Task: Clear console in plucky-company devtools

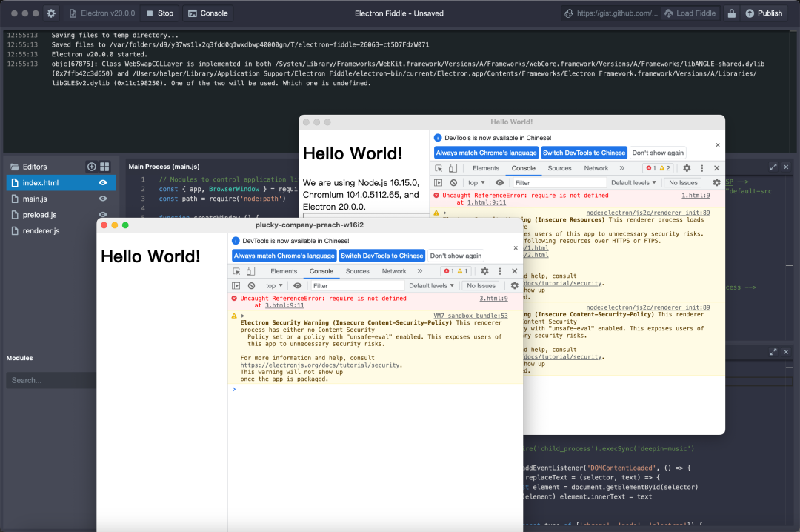Action: click(252, 286)
